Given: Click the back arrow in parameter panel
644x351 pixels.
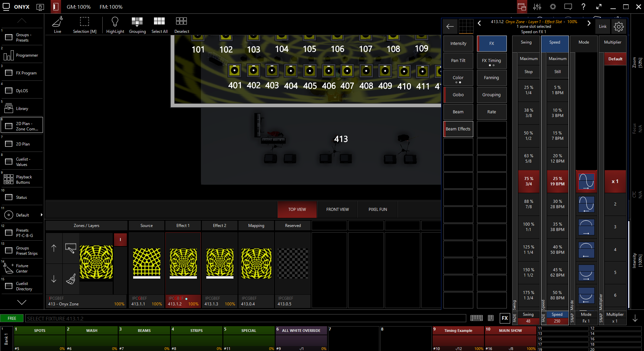Looking at the screenshot, I should pyautogui.click(x=450, y=26).
